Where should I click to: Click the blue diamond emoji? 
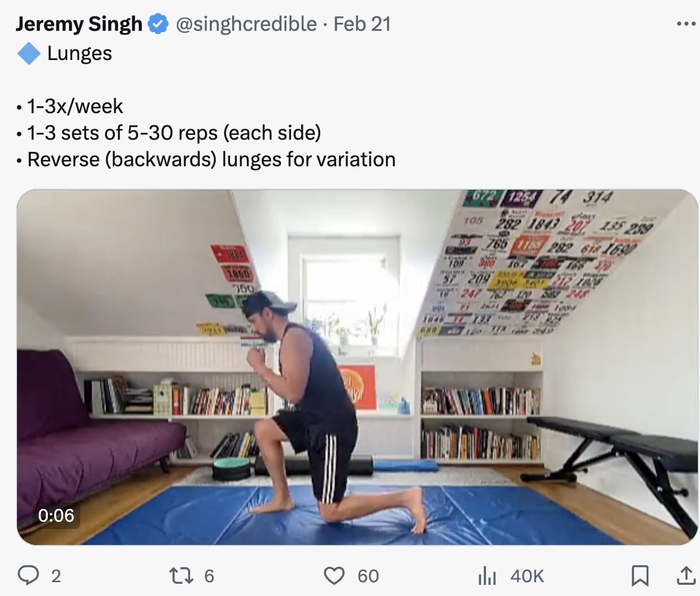29,54
